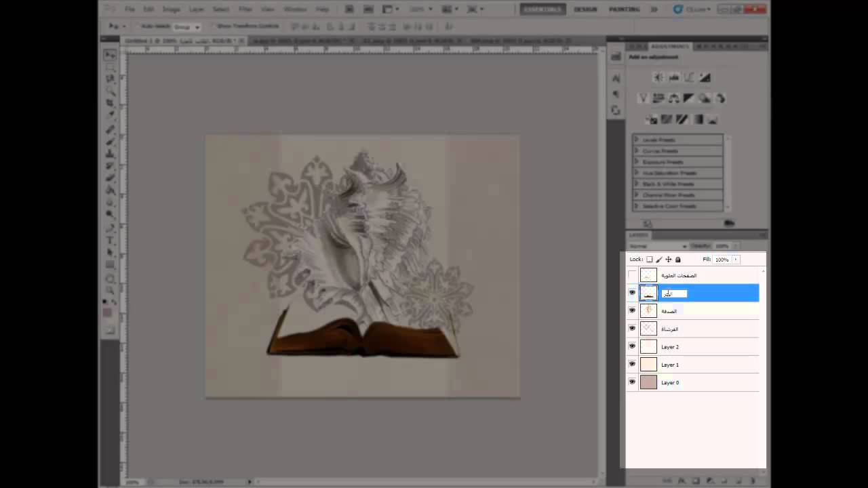The width and height of the screenshot is (868, 488).
Task: Hide the Layer 0 layer
Action: [x=632, y=382]
